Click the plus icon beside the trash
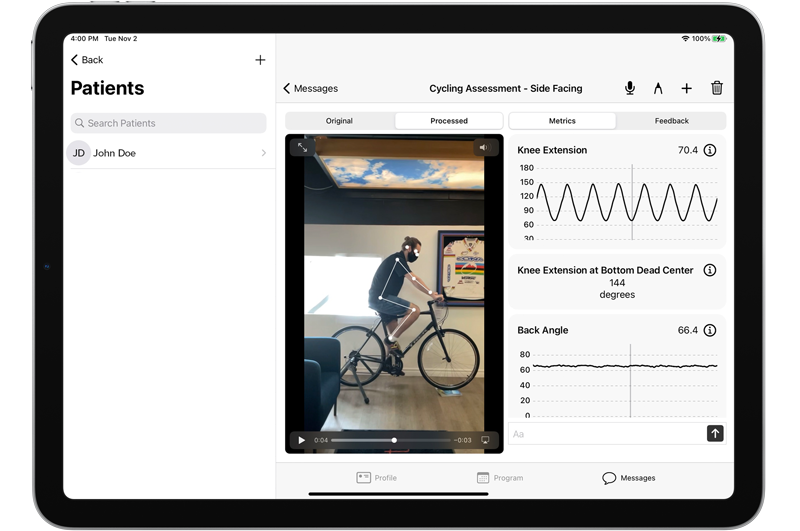Image resolution: width=800 pixels, height=531 pixels. click(687, 88)
